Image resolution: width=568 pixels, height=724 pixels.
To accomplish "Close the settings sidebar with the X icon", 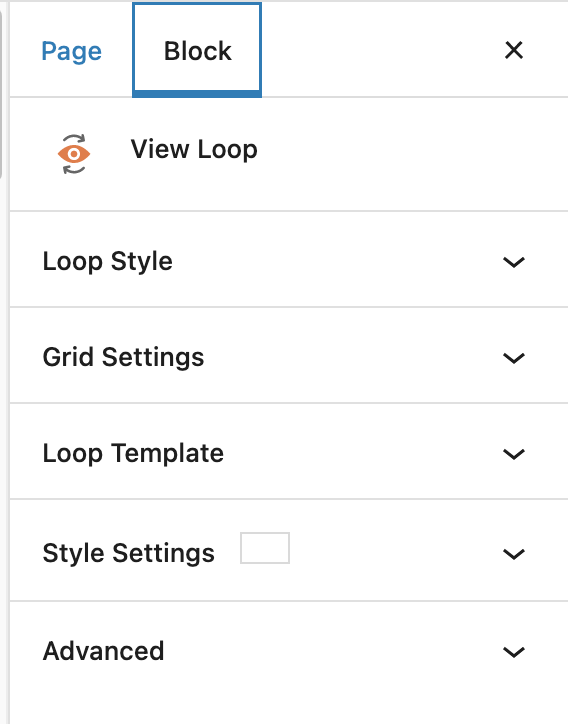I will point(514,50).
